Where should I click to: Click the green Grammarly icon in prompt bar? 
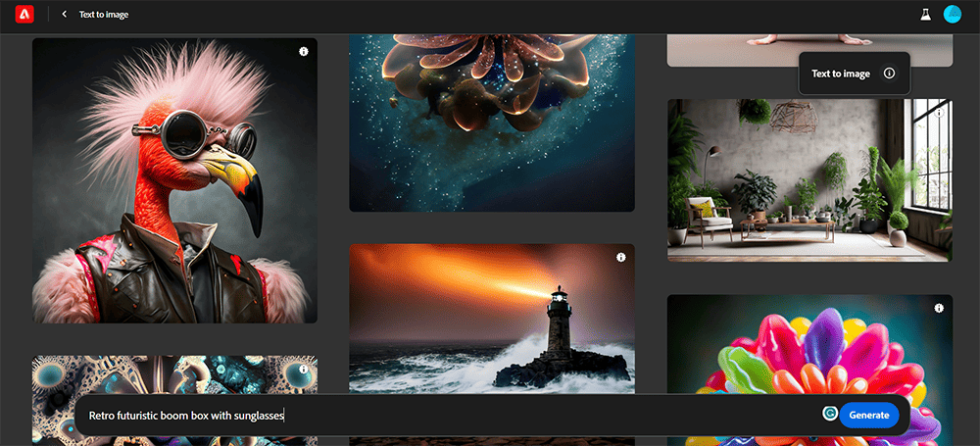(830, 414)
